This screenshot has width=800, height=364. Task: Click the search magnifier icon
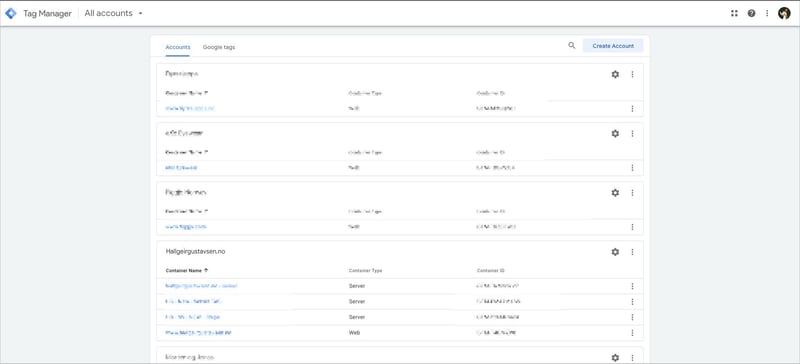click(571, 45)
